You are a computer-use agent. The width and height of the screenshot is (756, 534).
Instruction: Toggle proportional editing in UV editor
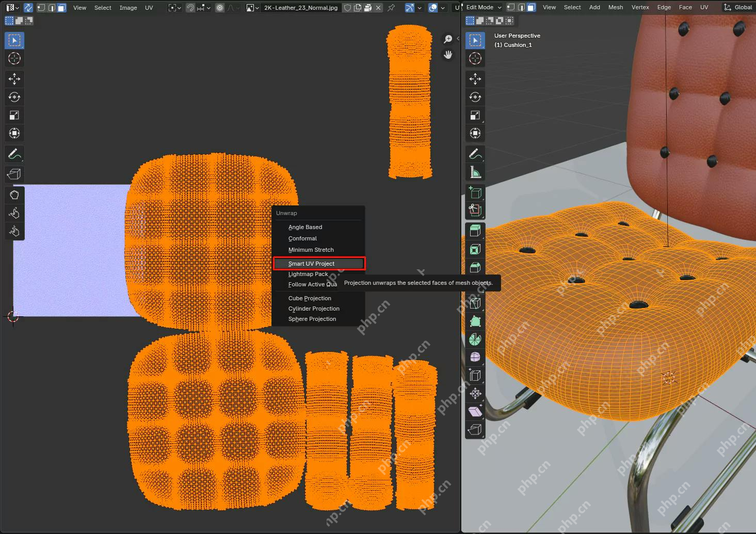pos(220,8)
